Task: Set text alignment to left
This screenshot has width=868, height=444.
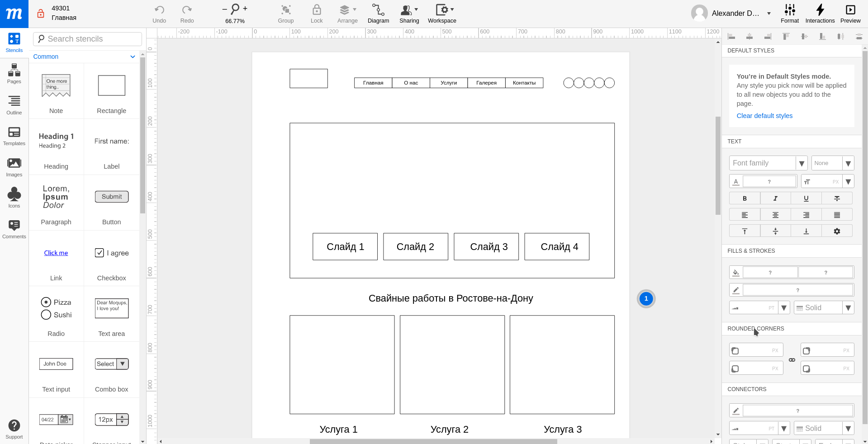Action: pos(745,215)
